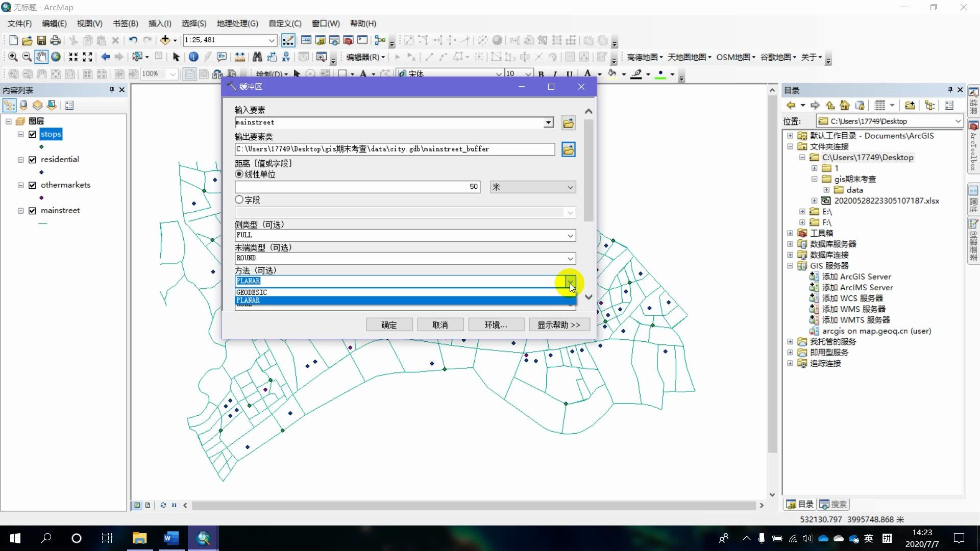
Task: Select the Identify info tool
Action: [193, 57]
